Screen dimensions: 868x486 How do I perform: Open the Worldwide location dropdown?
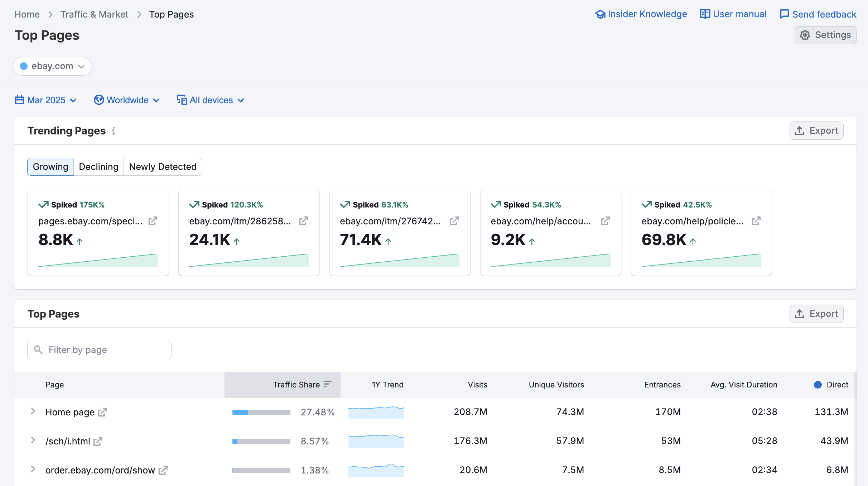[127, 100]
